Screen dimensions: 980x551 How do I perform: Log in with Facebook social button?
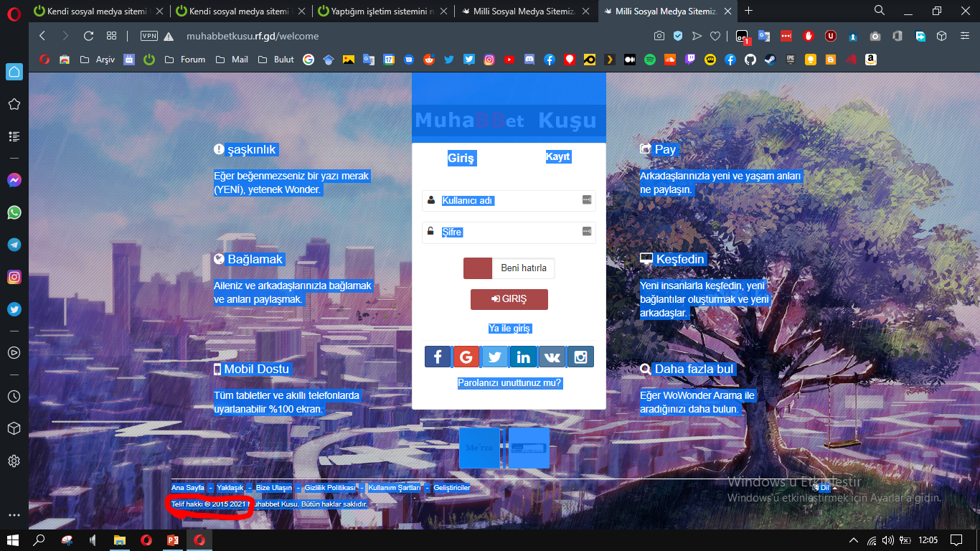[x=438, y=357]
